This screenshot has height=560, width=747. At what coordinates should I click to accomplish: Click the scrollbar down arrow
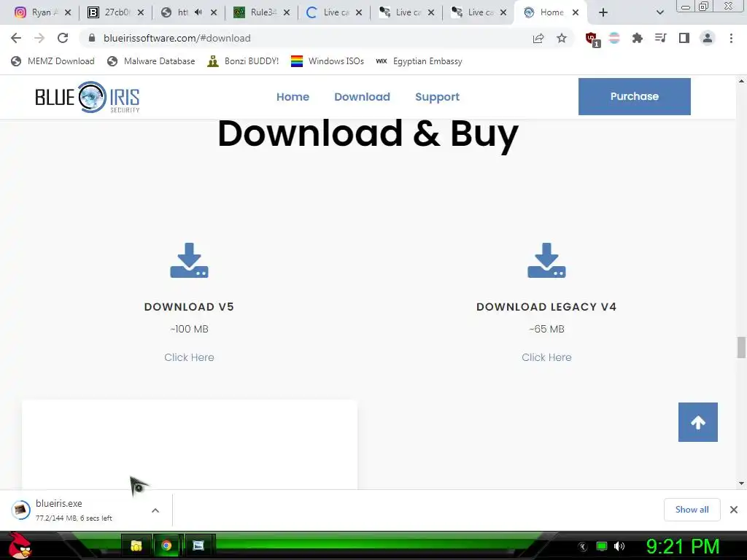(741, 483)
